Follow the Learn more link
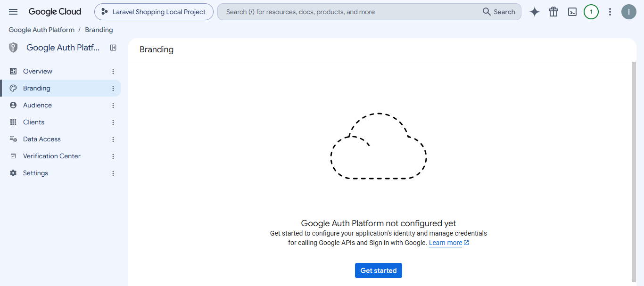The width and height of the screenshot is (644, 286). tap(446, 243)
